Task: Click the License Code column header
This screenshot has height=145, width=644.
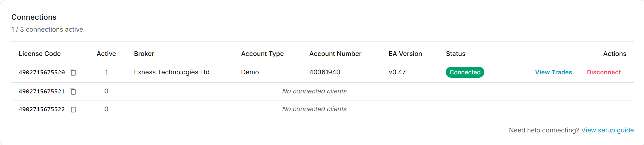Action: point(40,54)
